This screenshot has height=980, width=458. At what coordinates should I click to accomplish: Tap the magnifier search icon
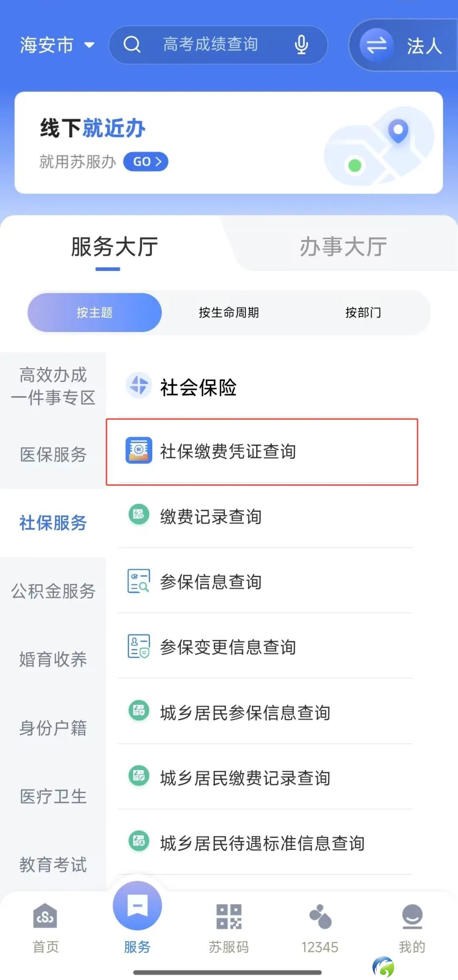click(132, 44)
